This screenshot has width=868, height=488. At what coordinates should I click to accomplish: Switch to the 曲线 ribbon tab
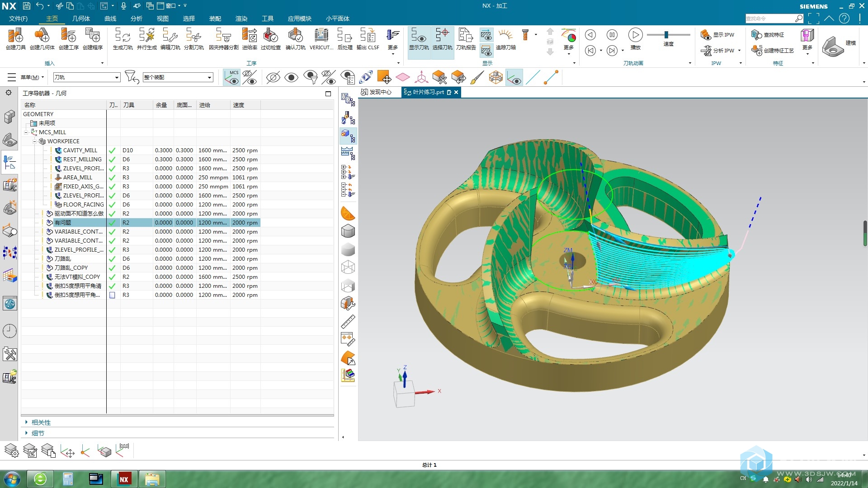[110, 19]
